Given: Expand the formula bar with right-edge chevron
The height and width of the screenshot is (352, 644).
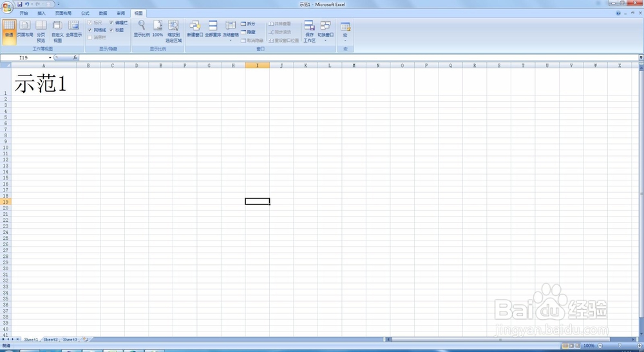Looking at the screenshot, I should pos(641,57).
